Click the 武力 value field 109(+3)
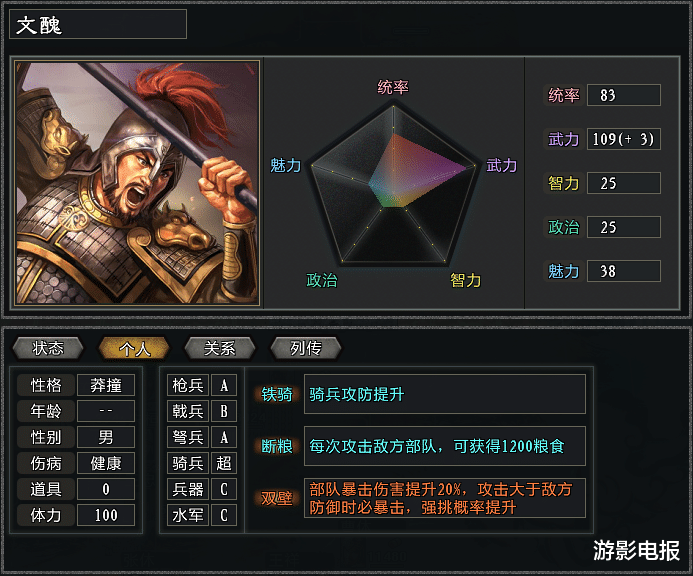 [x=624, y=139]
